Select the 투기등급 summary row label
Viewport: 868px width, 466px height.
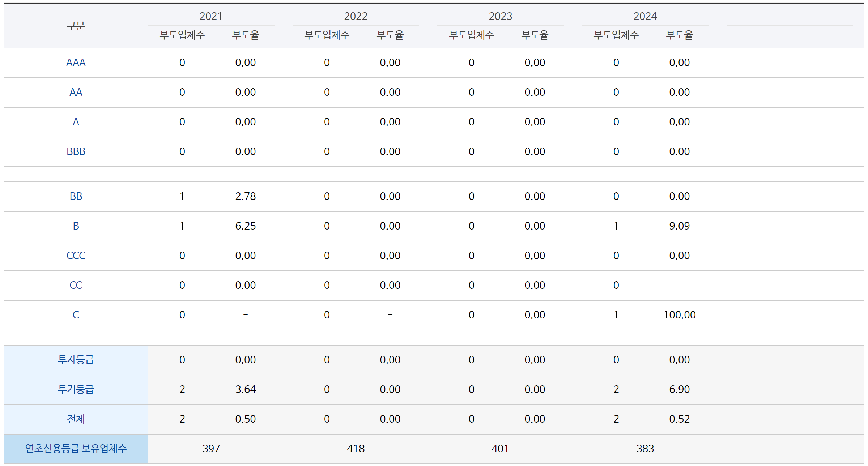coord(76,389)
